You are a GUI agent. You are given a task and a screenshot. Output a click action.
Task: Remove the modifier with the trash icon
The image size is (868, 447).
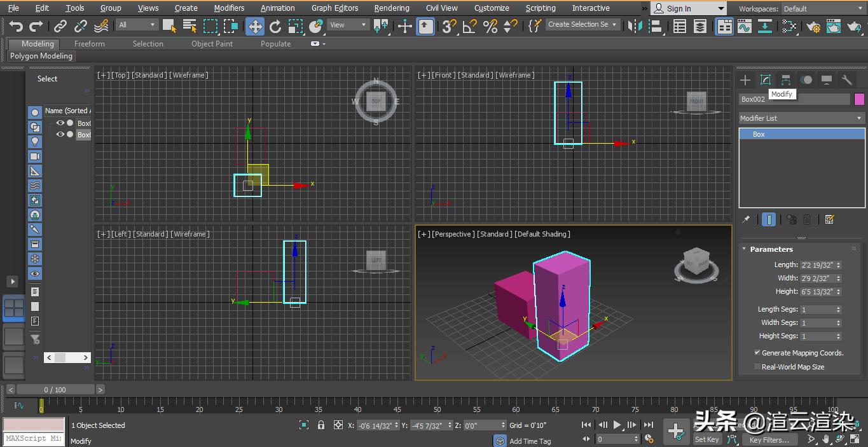point(807,219)
